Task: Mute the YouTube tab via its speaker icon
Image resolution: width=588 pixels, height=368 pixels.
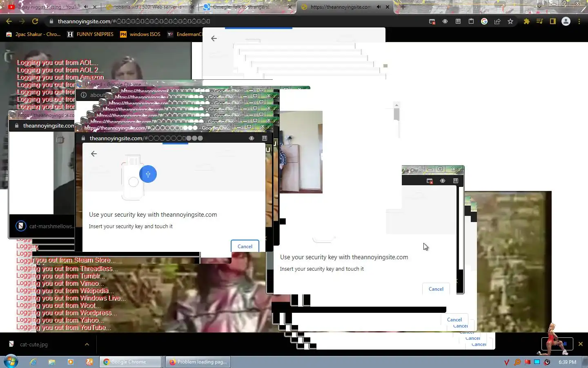Action: coord(86,7)
